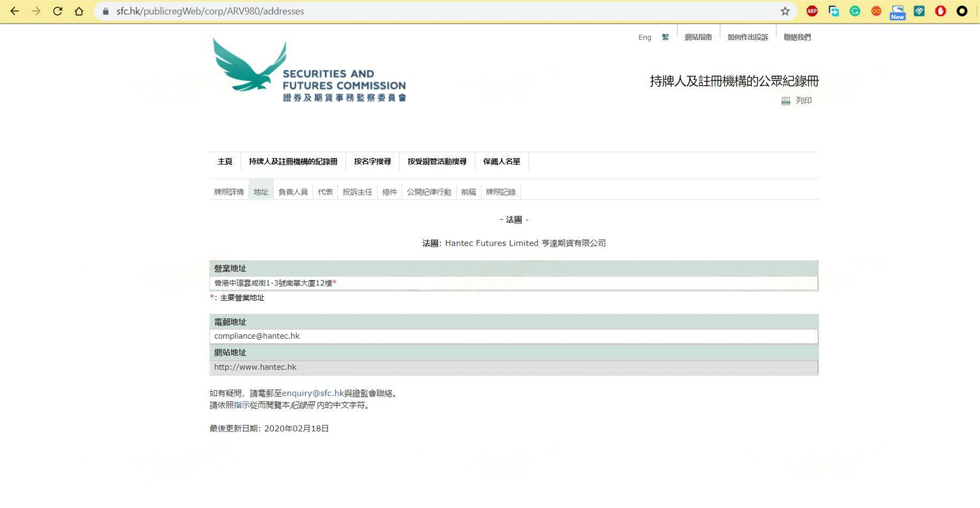Switch to 負責人員 tab

click(x=293, y=192)
